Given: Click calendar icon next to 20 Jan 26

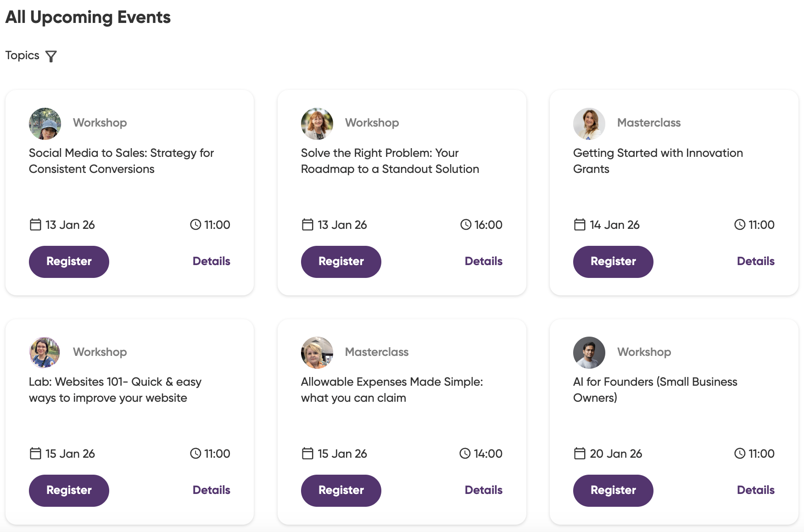Looking at the screenshot, I should click(x=580, y=454).
